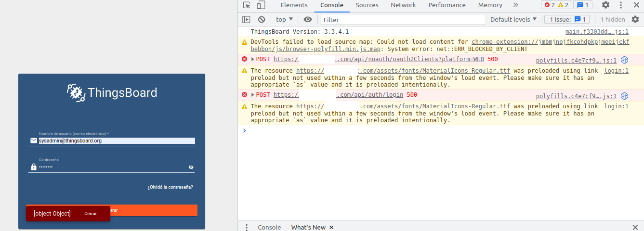Click the red error icon on oauth2Clients row
The image size is (644, 231).
[244, 59]
